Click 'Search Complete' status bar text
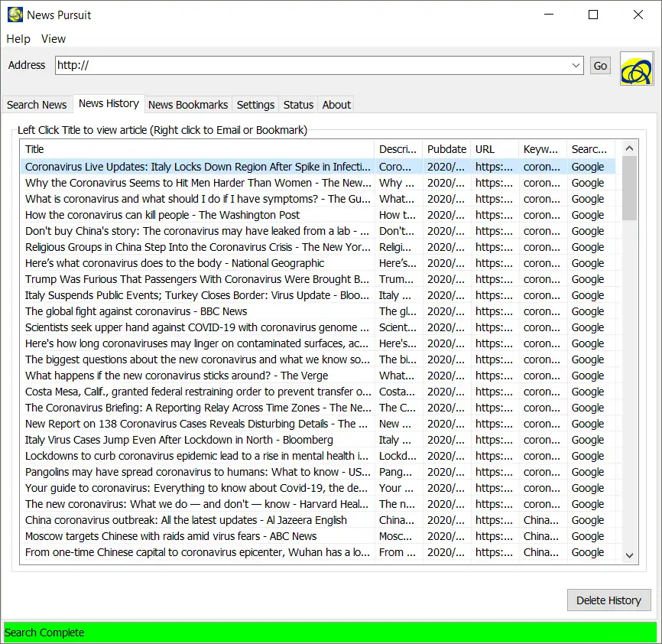Viewport: 662px width, 644px height. [x=44, y=633]
